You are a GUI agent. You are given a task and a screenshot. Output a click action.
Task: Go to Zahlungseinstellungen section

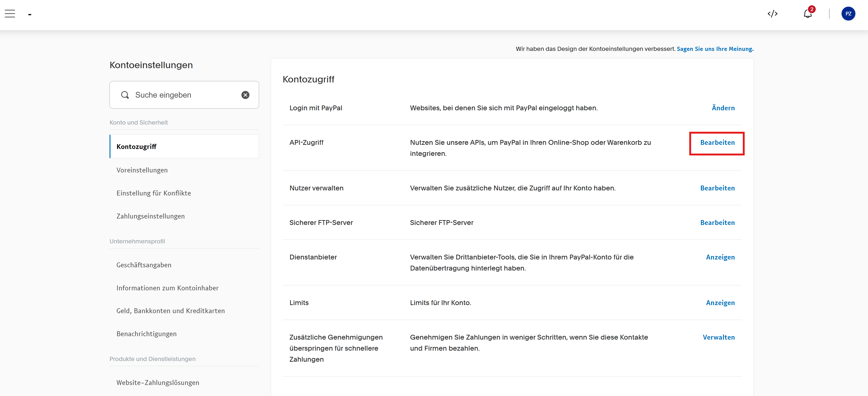(150, 216)
